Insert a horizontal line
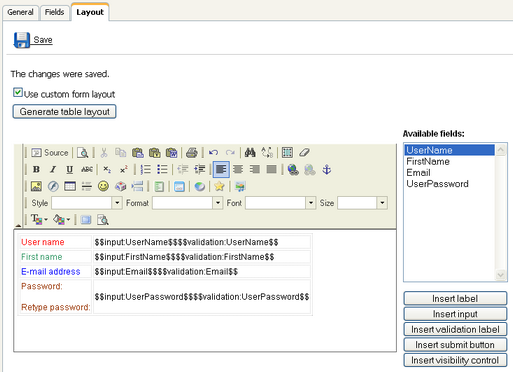 (x=87, y=186)
